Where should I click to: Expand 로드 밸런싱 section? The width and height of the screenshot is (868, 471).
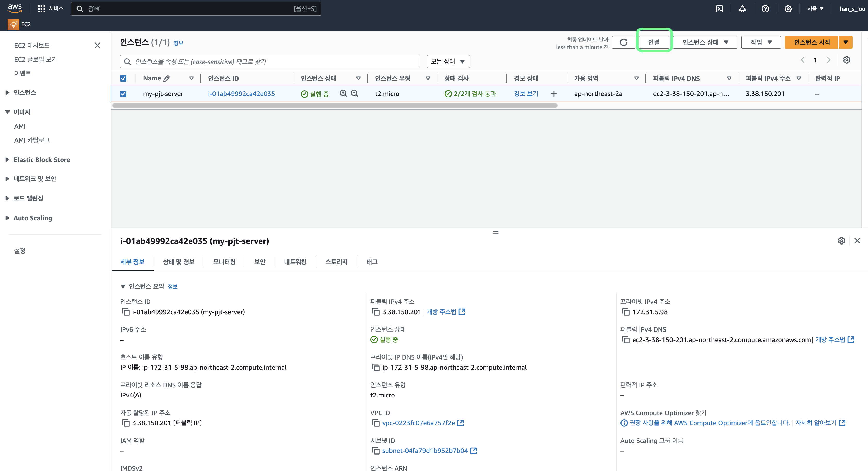[x=7, y=198]
